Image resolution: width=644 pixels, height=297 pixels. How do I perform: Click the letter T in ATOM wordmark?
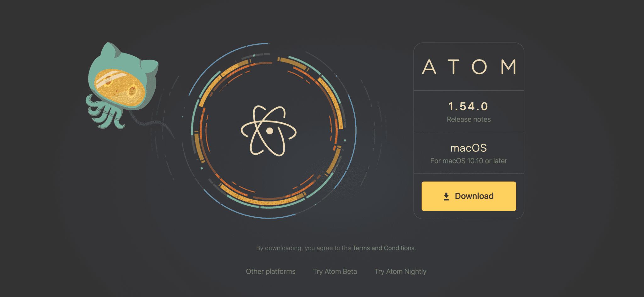point(453,67)
